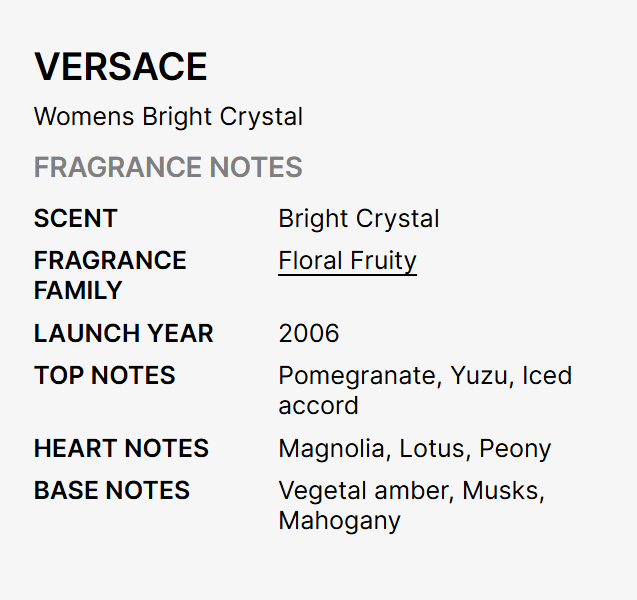
Task: Click the BASE NOTES row label
Action: (x=112, y=490)
